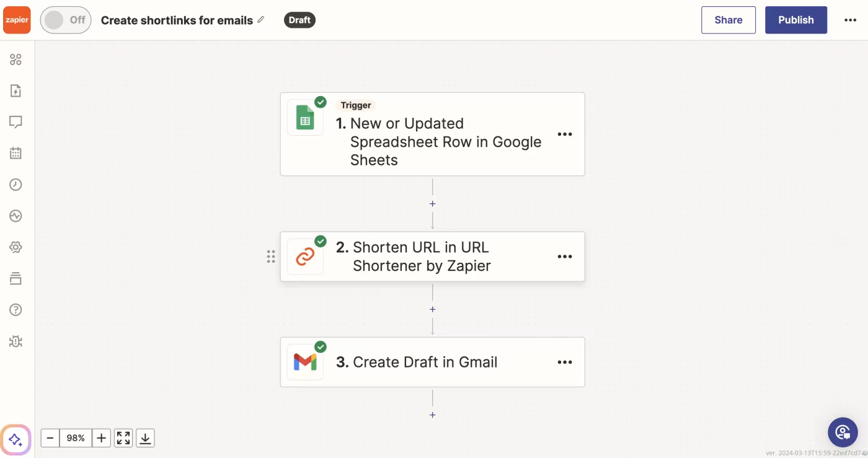This screenshot has width=868, height=458.
Task: Zoom in using the plus control
Action: coord(101,438)
